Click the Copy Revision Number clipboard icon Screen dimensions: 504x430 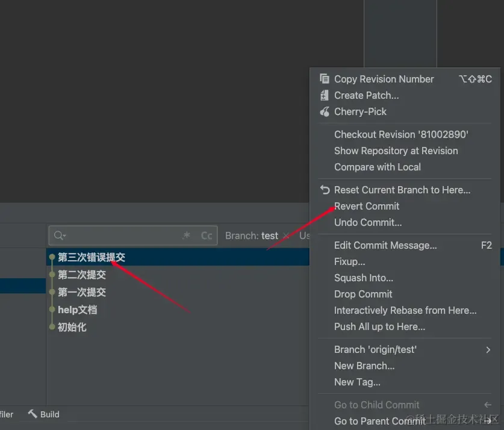[324, 79]
